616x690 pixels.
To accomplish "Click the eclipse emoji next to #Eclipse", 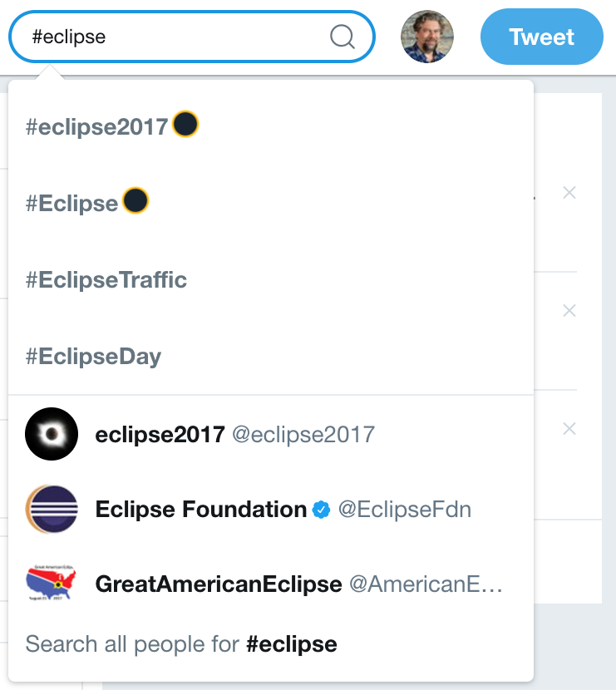I will click(136, 200).
